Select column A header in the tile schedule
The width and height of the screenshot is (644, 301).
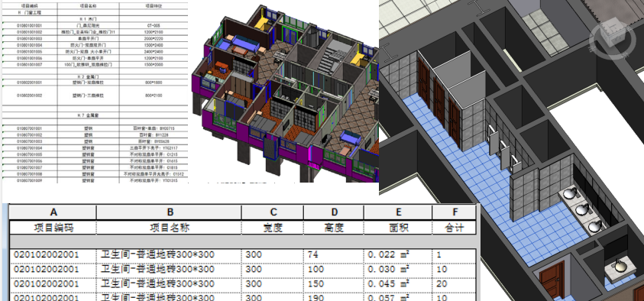click(53, 212)
